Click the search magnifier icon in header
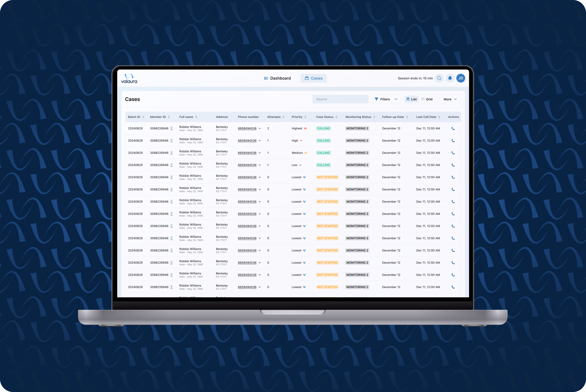Viewport: 586px width, 392px height. 439,78
